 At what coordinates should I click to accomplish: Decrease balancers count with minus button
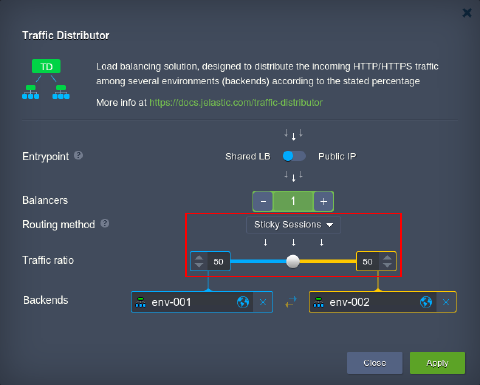pyautogui.click(x=263, y=201)
